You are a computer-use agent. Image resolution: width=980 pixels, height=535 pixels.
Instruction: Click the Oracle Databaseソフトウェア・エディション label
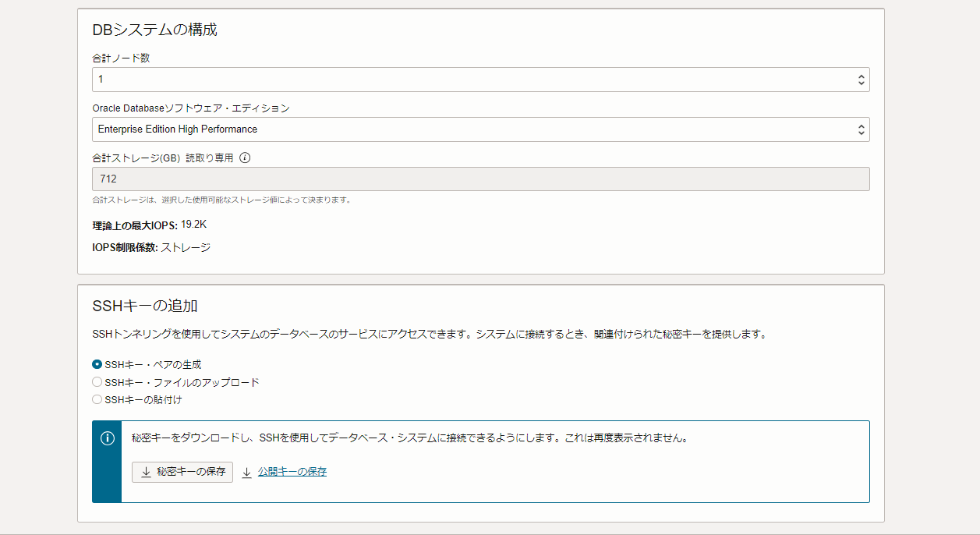190,108
